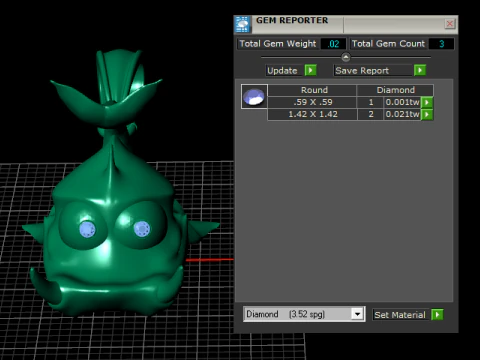Click the Total Gem Weight value .02
The width and height of the screenshot is (480, 360).
tap(333, 44)
